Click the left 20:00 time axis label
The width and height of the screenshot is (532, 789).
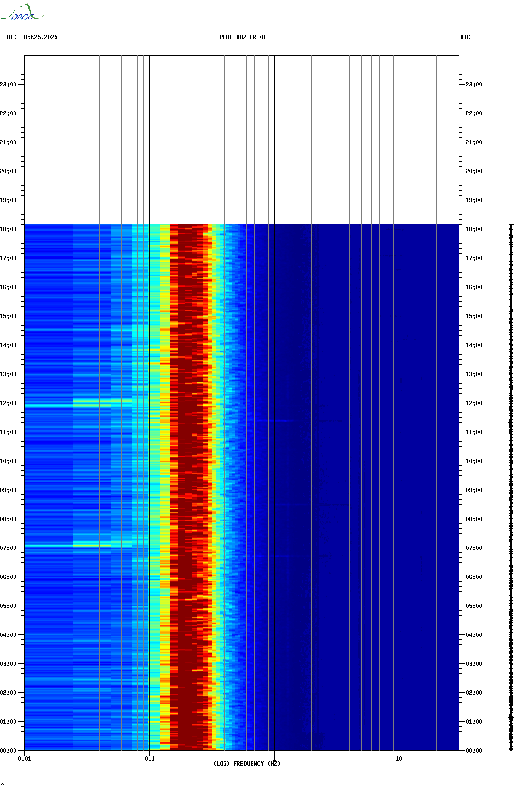point(8,171)
